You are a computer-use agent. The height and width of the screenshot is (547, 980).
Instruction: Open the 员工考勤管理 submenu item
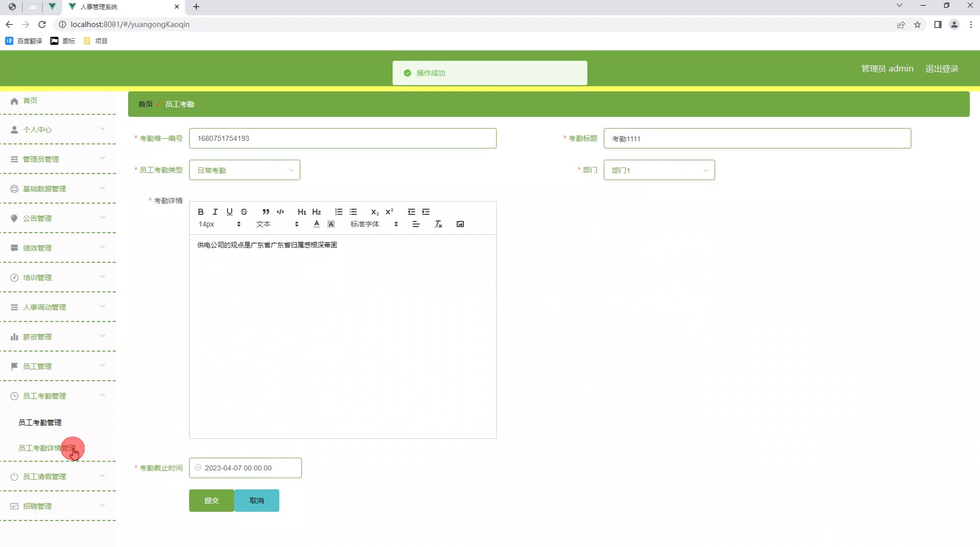pos(40,422)
